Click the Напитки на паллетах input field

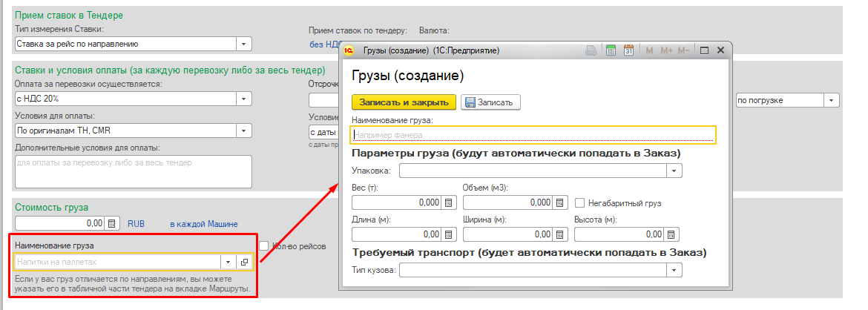(117, 262)
